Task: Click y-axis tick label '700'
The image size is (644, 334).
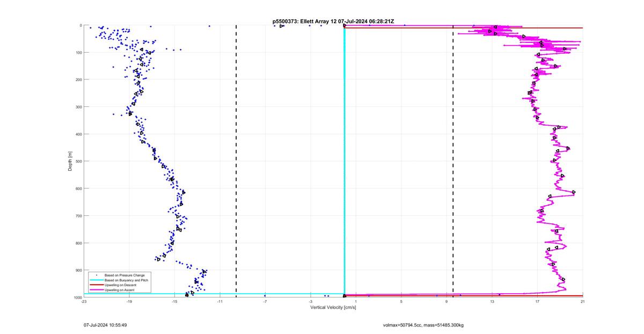Action: (78, 216)
